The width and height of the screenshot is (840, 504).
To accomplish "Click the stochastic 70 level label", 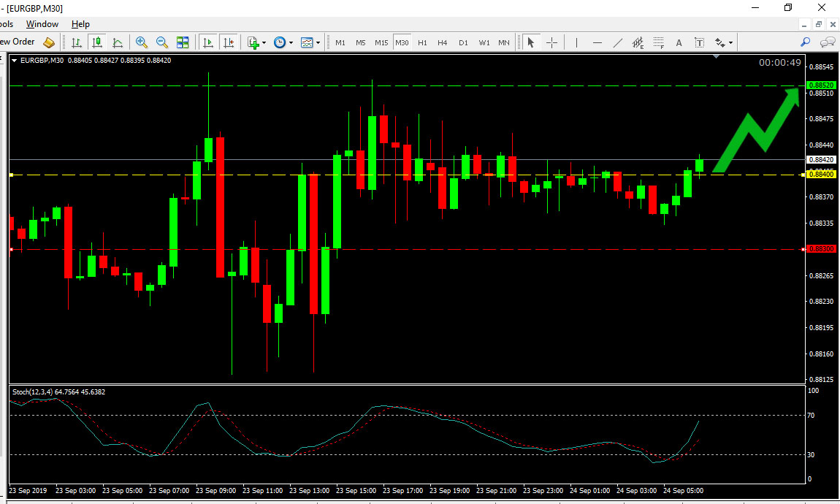I will tap(811, 415).
